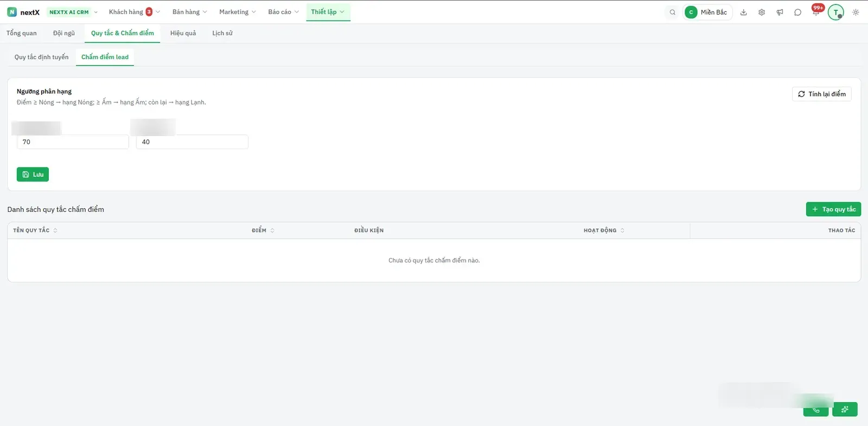This screenshot has height=426, width=868.
Task: Select the Chấm điểm lead sub-tab
Action: coord(105,57)
